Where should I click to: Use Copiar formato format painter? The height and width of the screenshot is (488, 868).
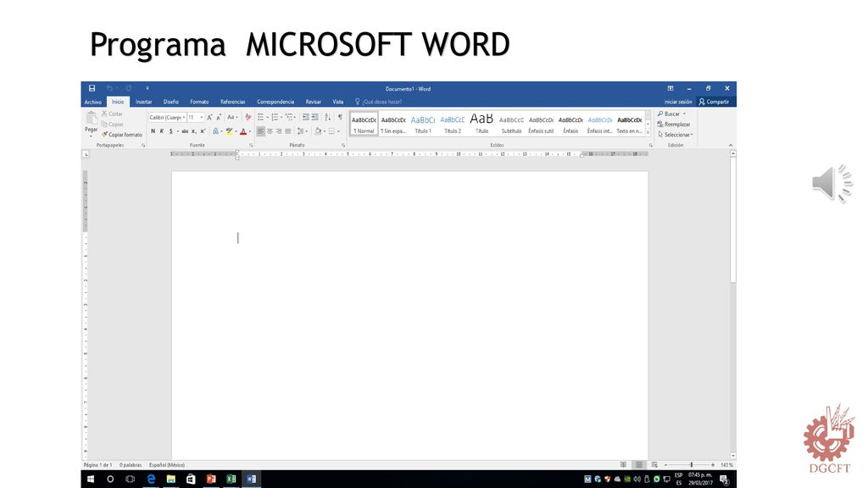click(122, 135)
